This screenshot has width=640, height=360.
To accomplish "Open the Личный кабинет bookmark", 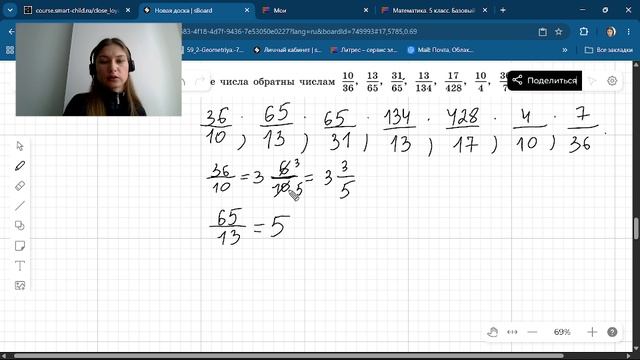I will [287, 50].
